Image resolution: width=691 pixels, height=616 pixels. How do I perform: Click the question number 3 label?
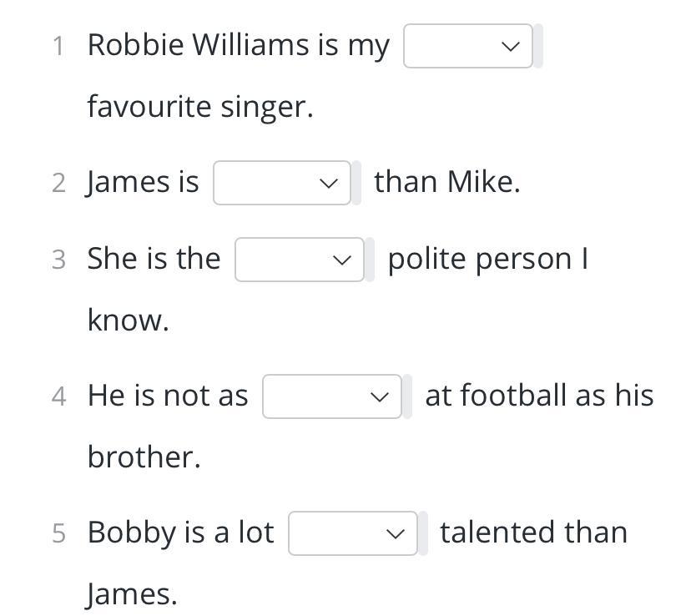[x=58, y=260]
